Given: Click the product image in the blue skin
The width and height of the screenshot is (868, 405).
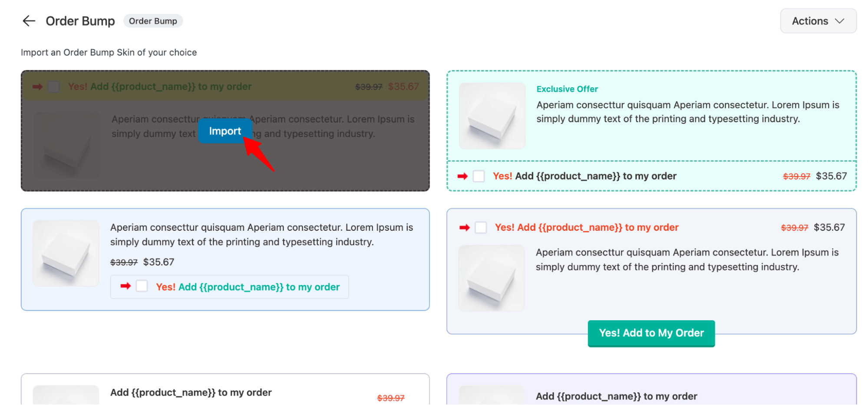Looking at the screenshot, I should pyautogui.click(x=66, y=253).
